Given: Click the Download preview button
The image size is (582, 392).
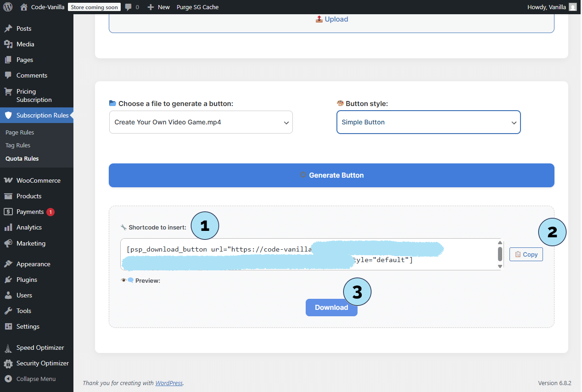Looking at the screenshot, I should [x=331, y=308].
